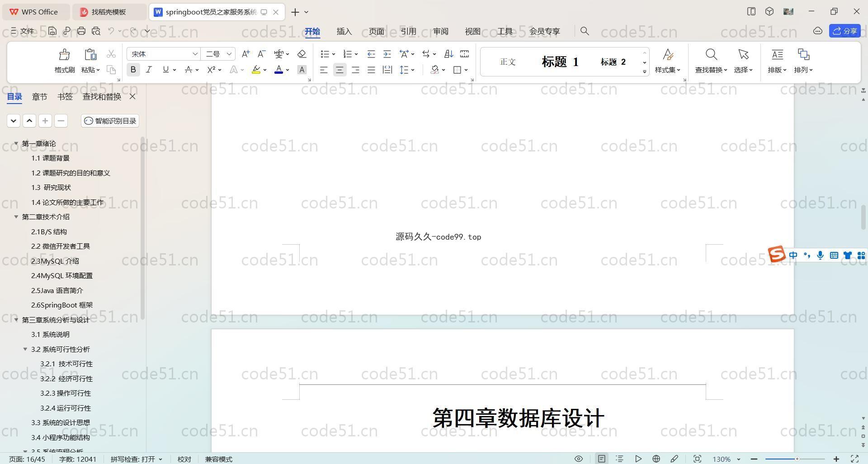Click the new tab plus button
The image size is (868, 464).
(x=295, y=12)
